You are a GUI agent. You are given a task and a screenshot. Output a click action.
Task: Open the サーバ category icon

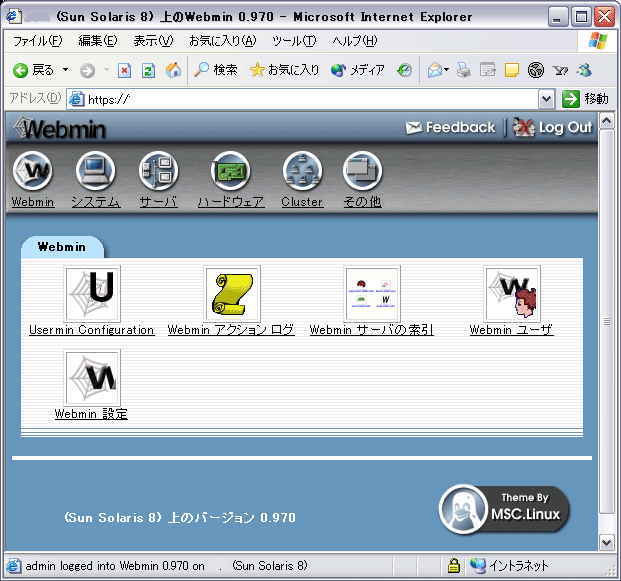point(158,171)
